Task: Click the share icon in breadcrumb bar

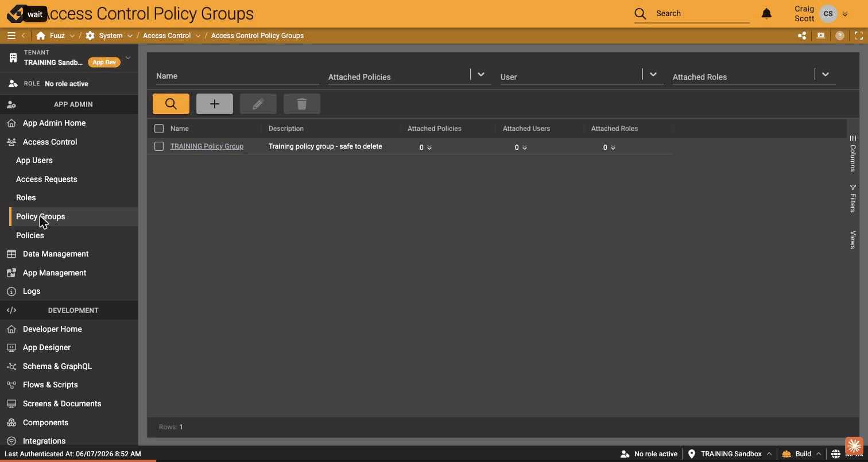Action: pyautogui.click(x=802, y=36)
